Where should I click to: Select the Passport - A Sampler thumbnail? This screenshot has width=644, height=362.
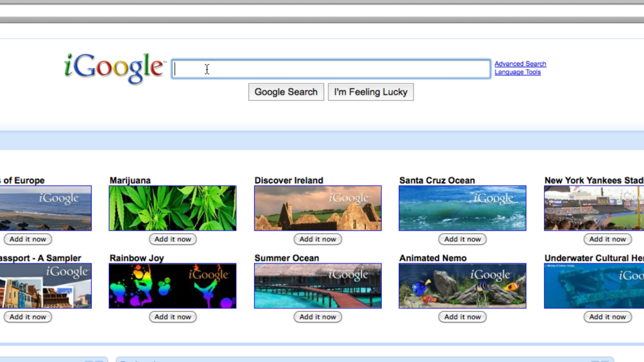click(45, 286)
